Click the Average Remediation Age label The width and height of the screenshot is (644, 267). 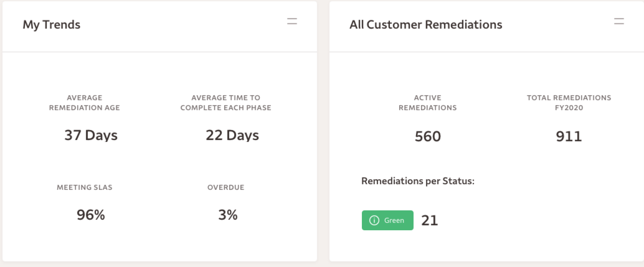84,103
